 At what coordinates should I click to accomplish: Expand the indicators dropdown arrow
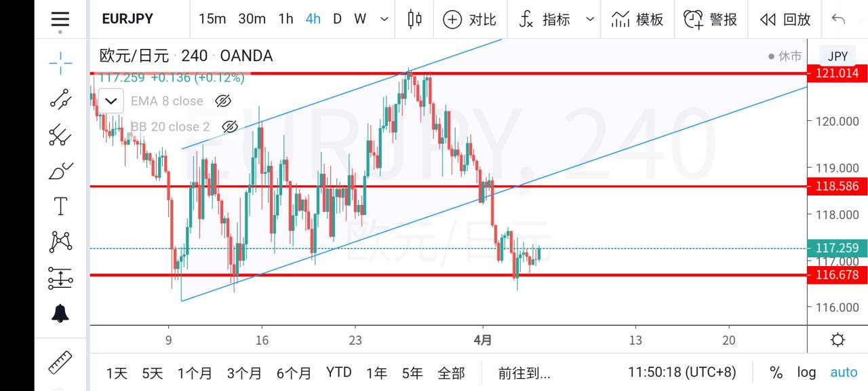pos(589,19)
